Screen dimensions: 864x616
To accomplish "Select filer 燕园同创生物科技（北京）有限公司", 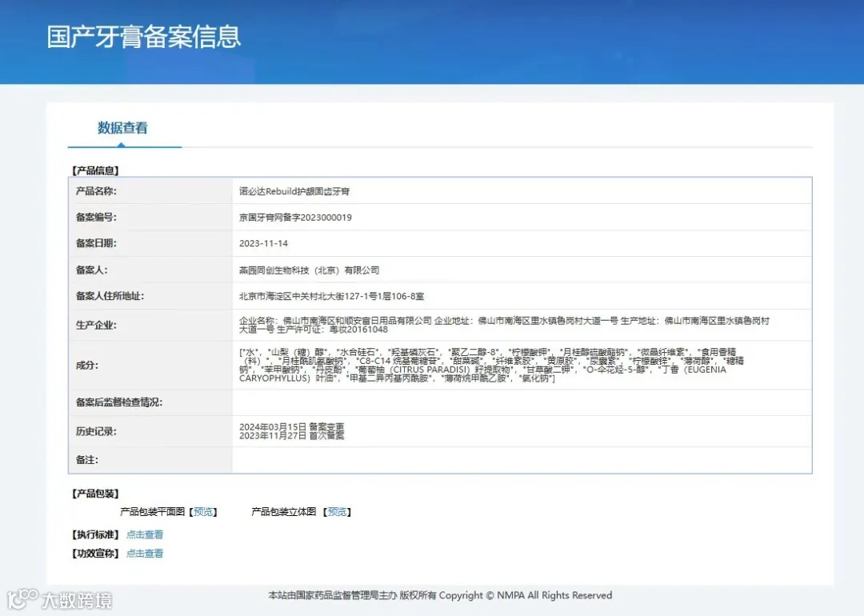I will pos(309,270).
